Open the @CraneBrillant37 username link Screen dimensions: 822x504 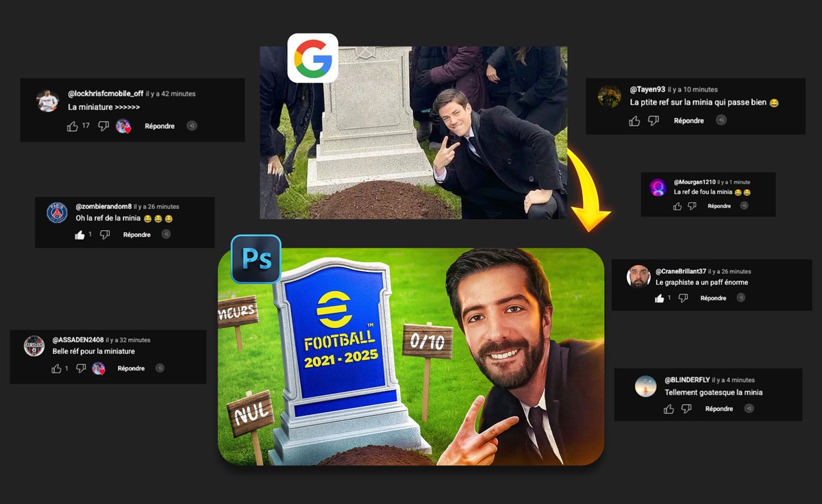click(681, 271)
